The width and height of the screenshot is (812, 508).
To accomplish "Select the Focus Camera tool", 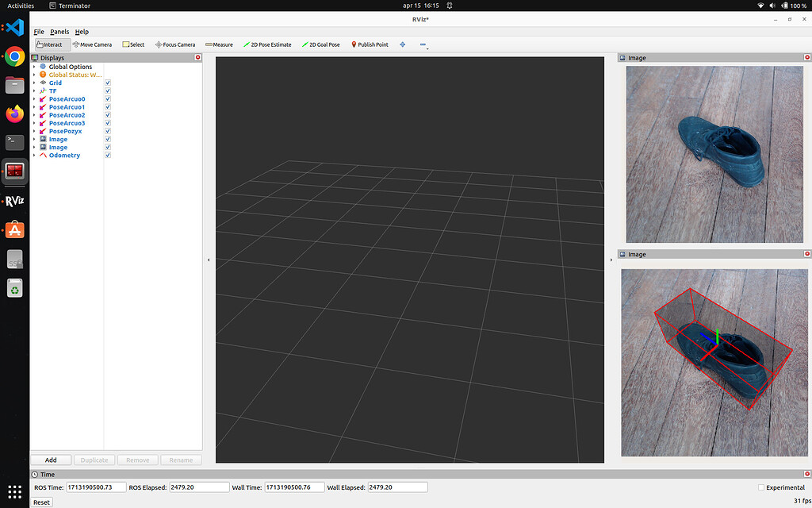I will (x=174, y=44).
